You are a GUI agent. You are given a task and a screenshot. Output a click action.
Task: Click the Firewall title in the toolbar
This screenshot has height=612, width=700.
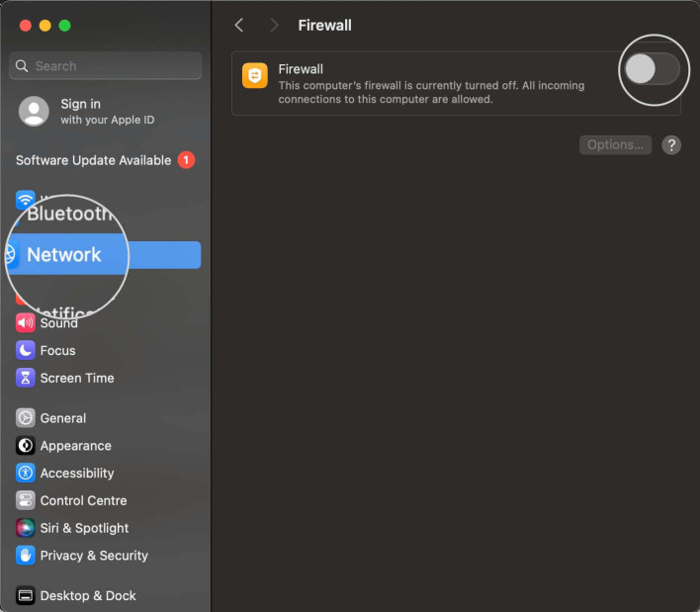tap(324, 26)
